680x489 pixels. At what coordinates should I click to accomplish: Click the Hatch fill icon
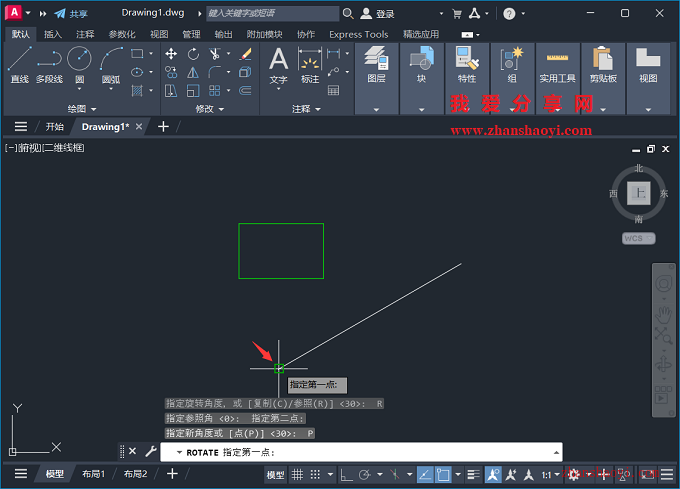point(137,91)
